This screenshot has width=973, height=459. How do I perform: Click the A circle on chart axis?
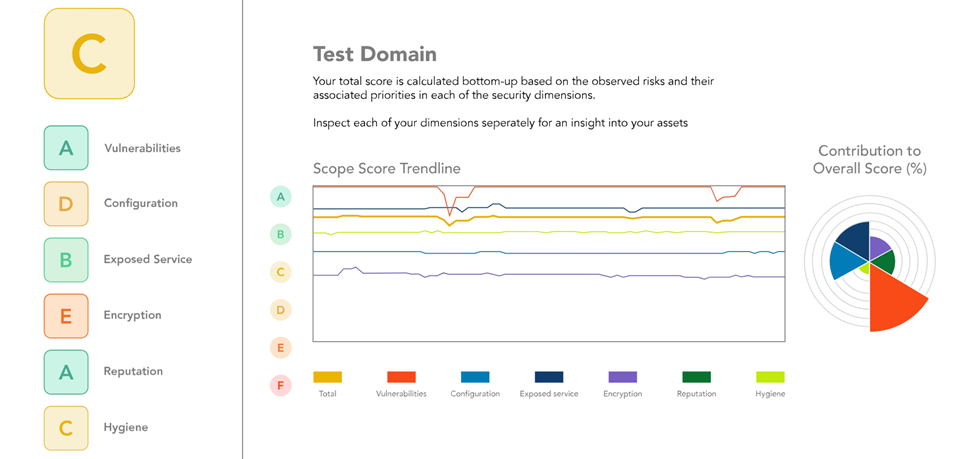pyautogui.click(x=281, y=197)
